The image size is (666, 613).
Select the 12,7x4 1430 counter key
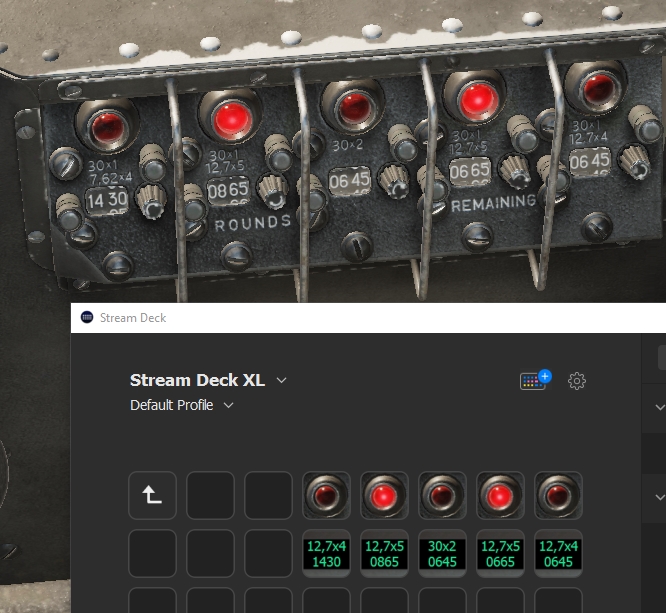[326, 554]
